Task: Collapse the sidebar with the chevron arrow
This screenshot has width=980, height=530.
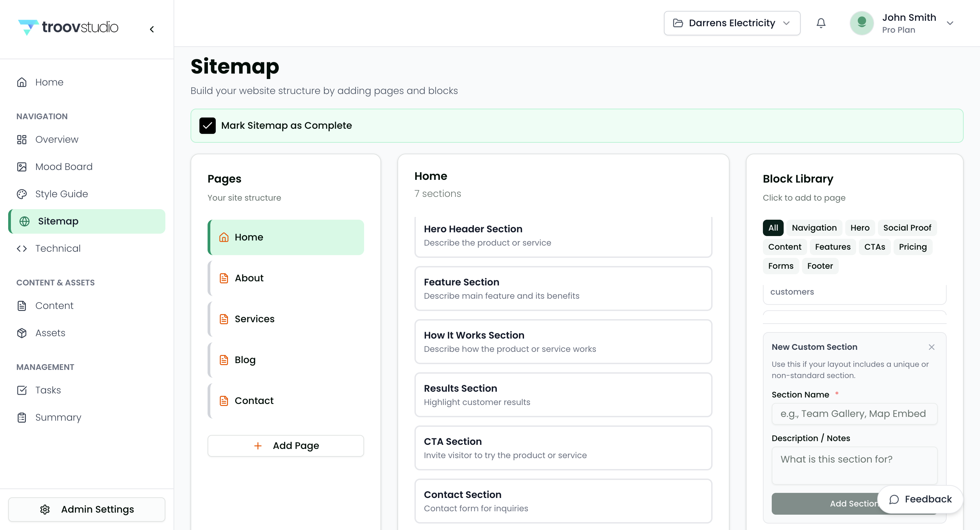Action: tap(152, 29)
